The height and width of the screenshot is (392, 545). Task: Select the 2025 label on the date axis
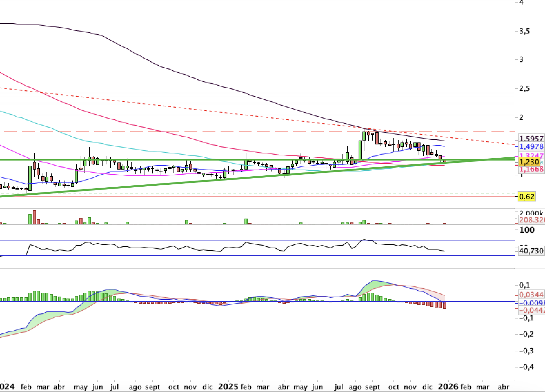pyautogui.click(x=229, y=387)
